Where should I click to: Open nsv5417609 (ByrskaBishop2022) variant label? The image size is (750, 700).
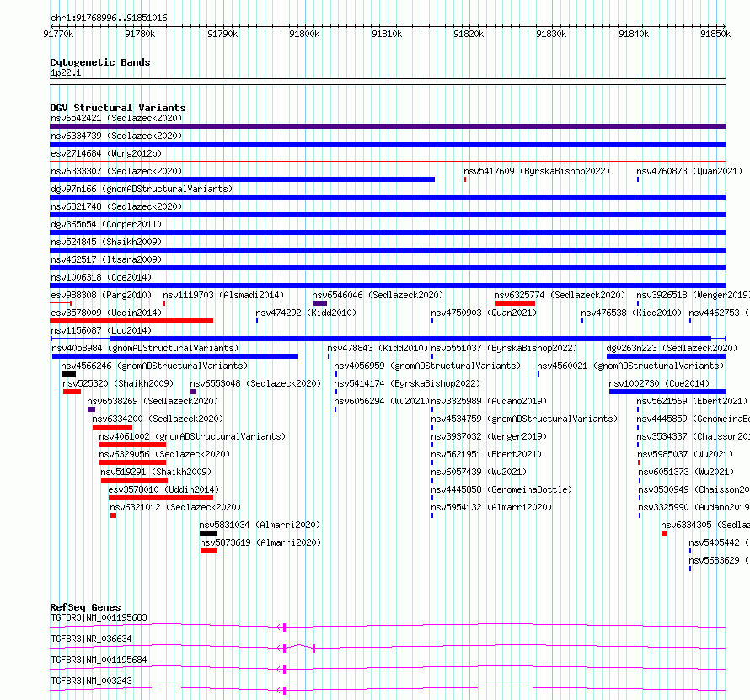537,171
